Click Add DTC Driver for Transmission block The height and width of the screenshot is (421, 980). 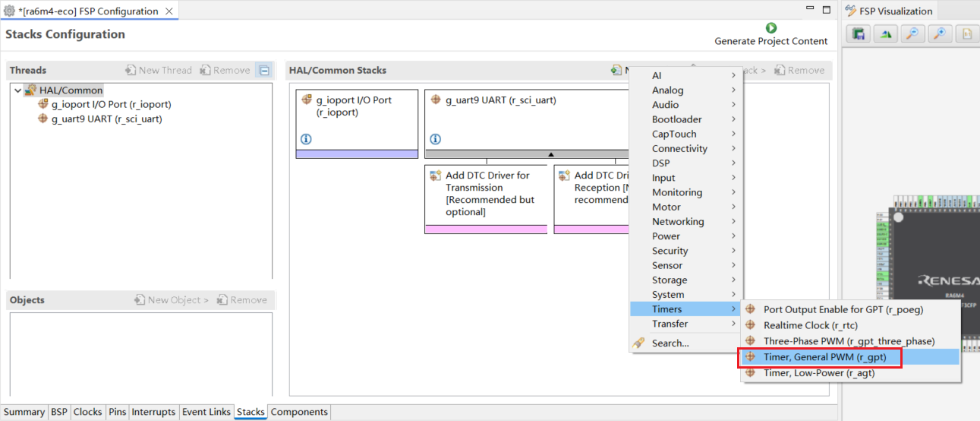486,199
